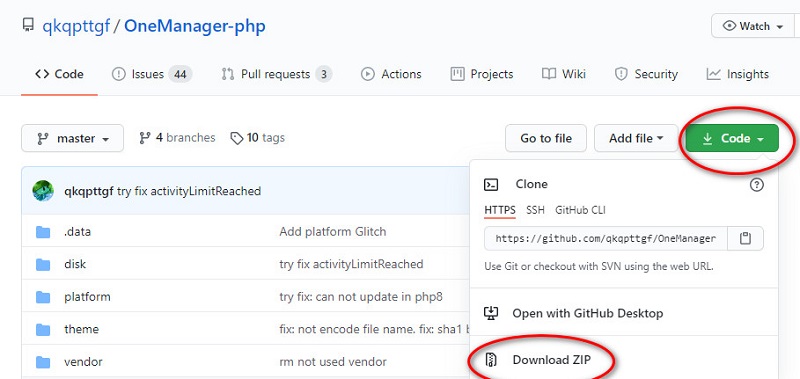Screen dimensions: 800x379
Task: Click the disk folder icon
Action: [x=43, y=265]
